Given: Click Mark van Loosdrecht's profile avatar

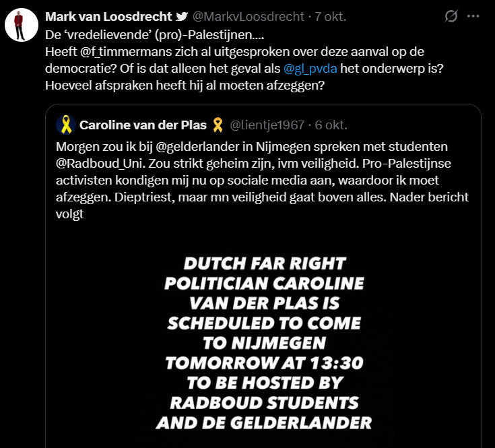Looking at the screenshot, I should tap(21, 26).
